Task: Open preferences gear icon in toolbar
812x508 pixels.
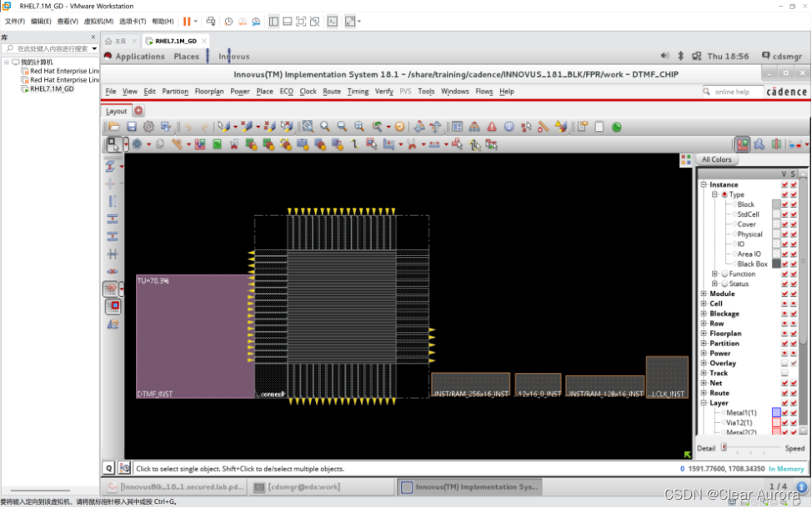Action: (x=148, y=127)
